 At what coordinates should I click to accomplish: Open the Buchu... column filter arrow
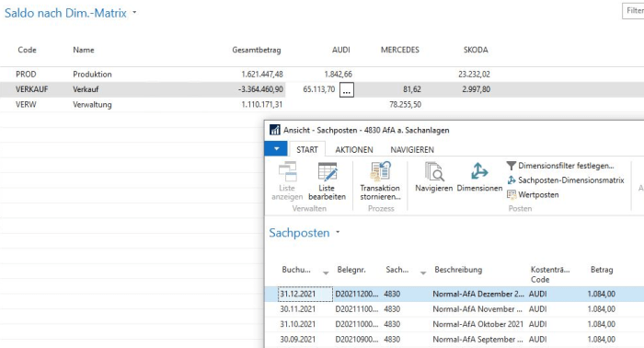326,273
